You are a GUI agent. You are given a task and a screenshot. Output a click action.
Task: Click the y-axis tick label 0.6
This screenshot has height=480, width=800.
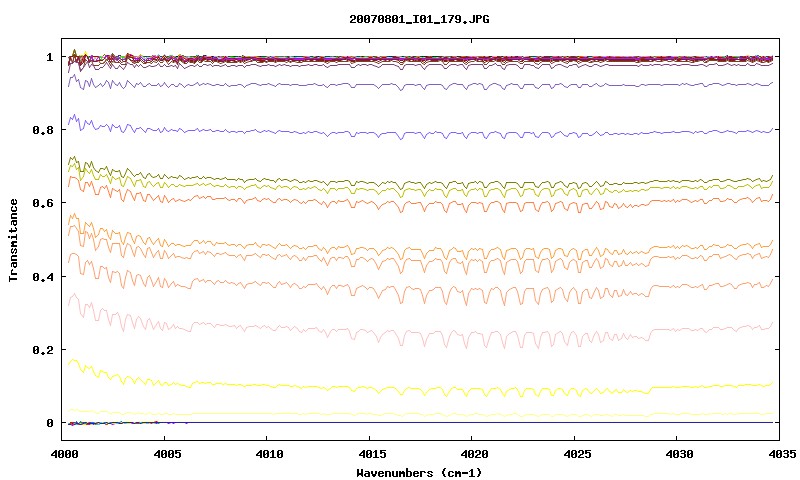coord(43,203)
